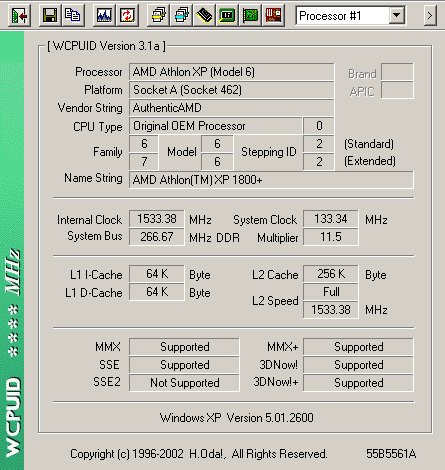Click L2 Cache value 256 K

(x=331, y=274)
